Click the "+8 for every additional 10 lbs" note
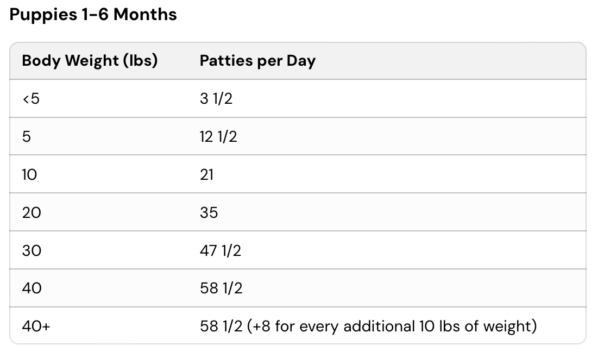The height and width of the screenshot is (364, 604). 392,327
